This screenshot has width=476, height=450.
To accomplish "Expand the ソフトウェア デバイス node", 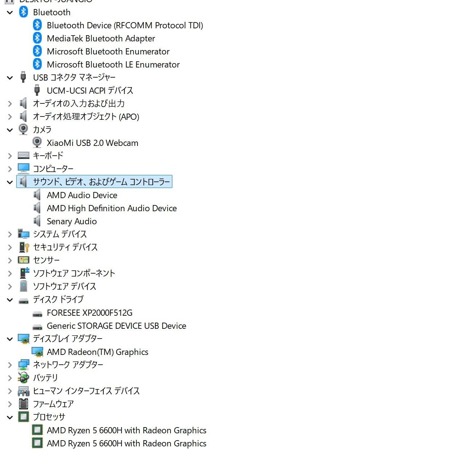I will pyautogui.click(x=10, y=287).
